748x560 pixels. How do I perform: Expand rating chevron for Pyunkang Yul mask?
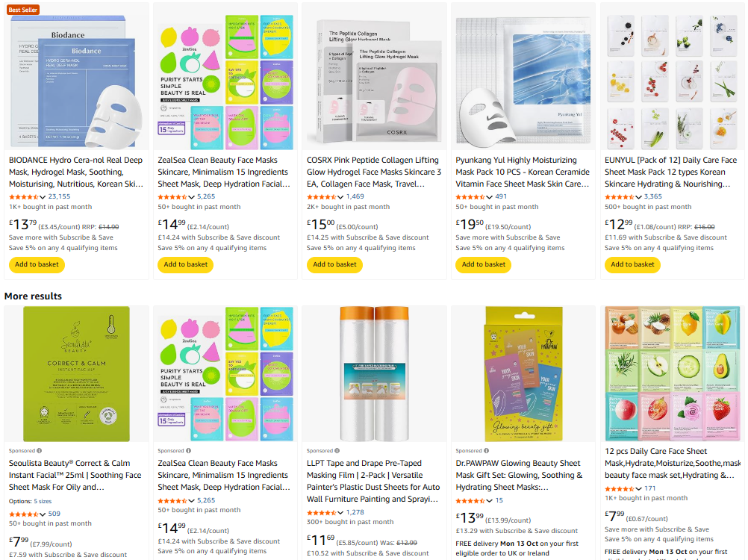point(489,197)
